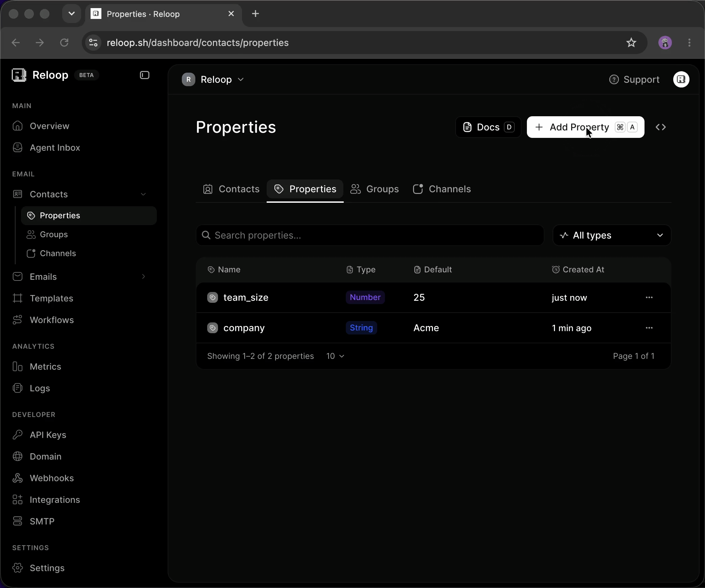Click the Number type badge

(365, 297)
